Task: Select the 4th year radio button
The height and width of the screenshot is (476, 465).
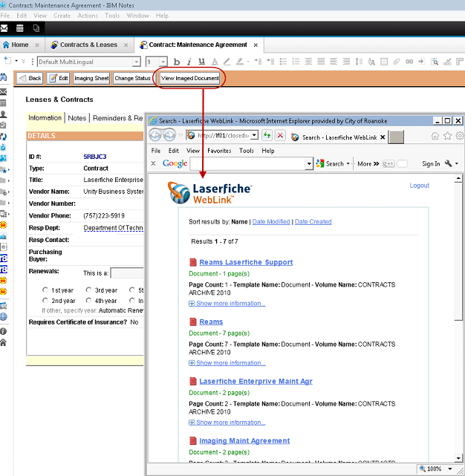Action: [x=88, y=301]
